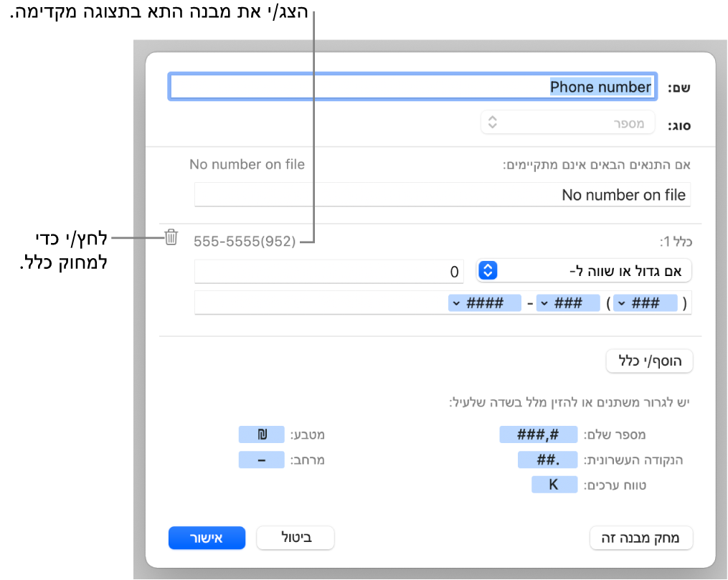Click the four-digit #### token
The image size is (728, 580).
(492, 303)
